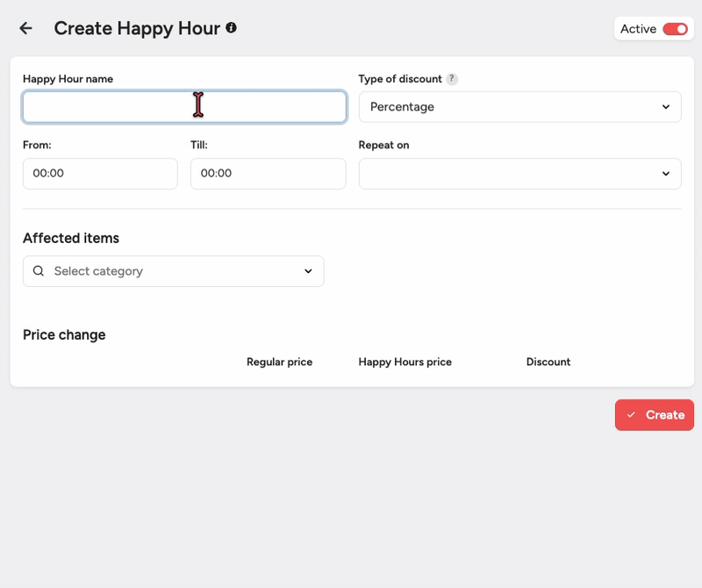
Task: Click the chevron arrow in Repeat on field
Action: click(x=665, y=174)
